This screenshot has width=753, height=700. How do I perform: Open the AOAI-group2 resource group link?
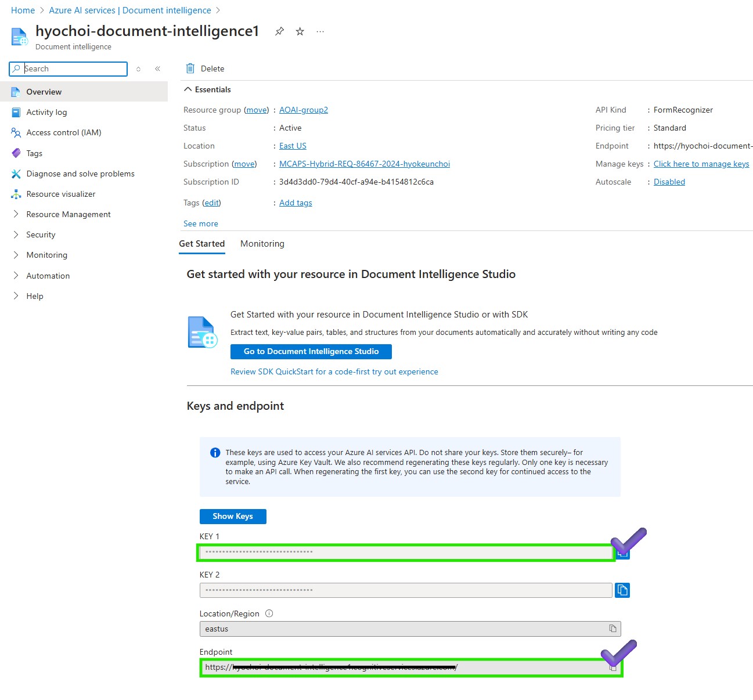304,110
